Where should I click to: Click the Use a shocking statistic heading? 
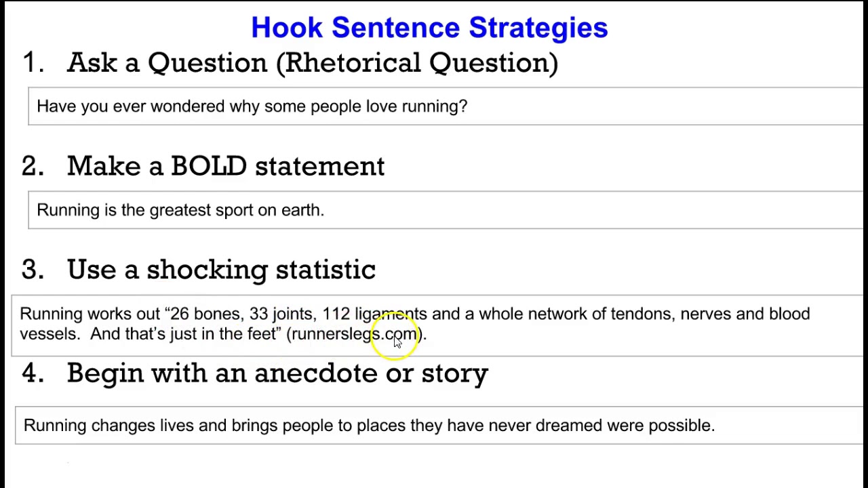tap(221, 270)
